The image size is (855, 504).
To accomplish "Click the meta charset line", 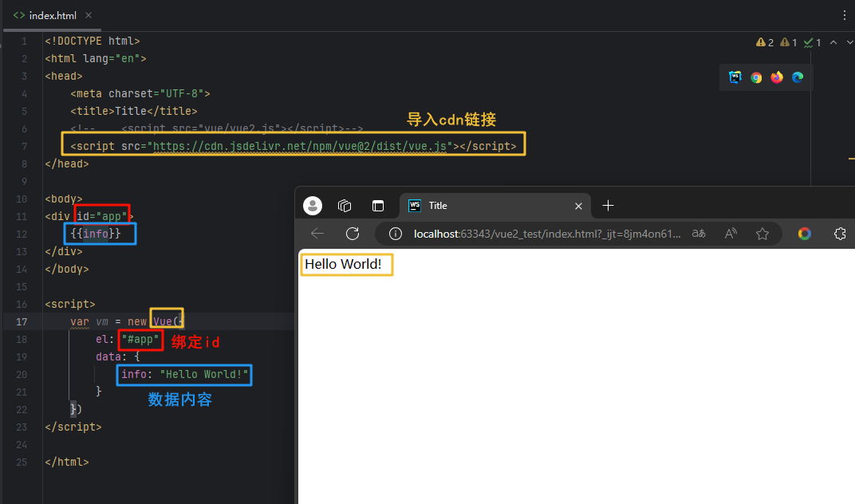I will (x=140, y=94).
